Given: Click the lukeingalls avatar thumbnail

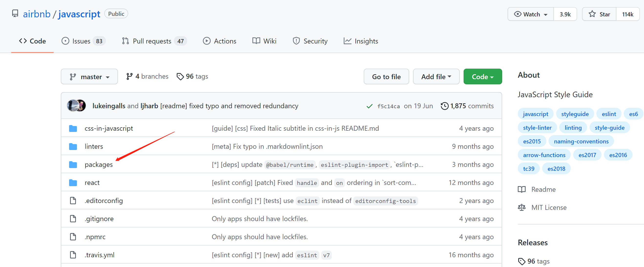Looking at the screenshot, I should tap(73, 106).
